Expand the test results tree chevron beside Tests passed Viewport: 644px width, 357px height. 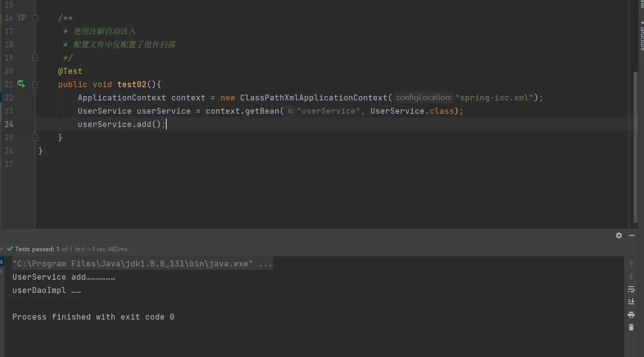[1, 249]
